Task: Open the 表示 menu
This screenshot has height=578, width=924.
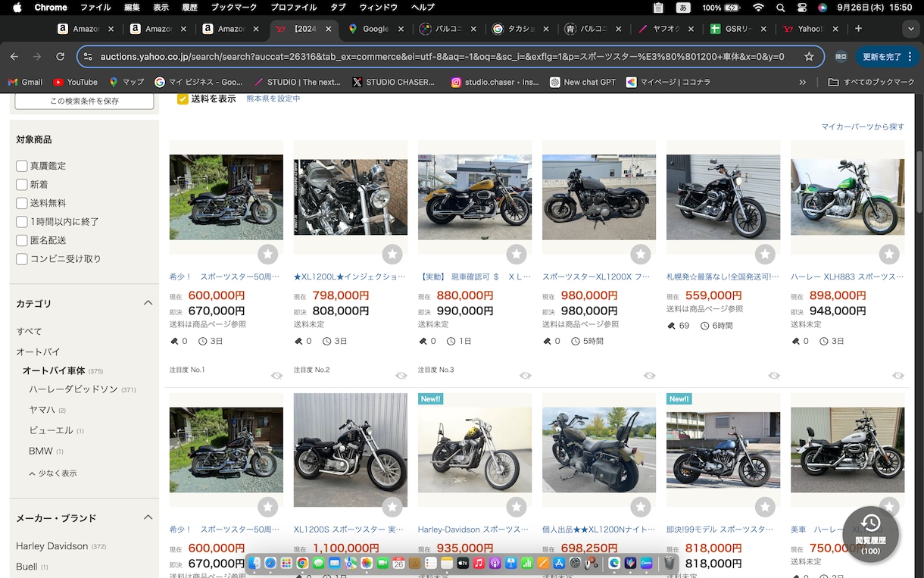Action: click(x=161, y=8)
